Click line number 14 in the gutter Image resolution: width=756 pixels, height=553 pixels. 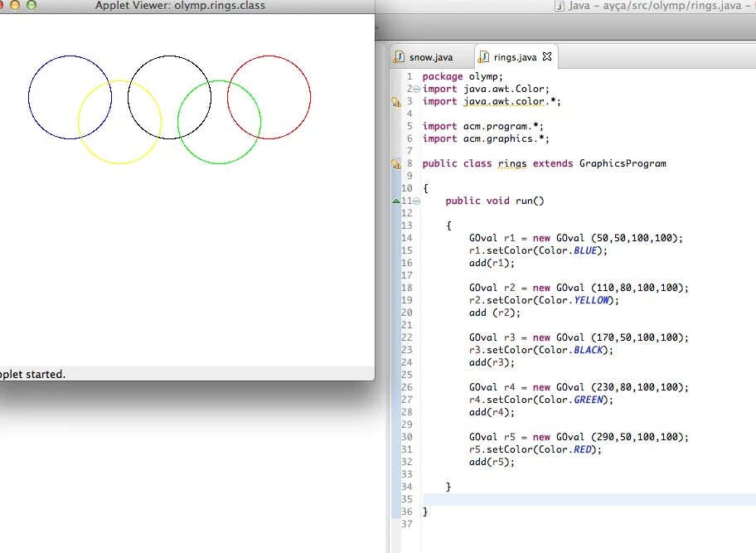click(407, 238)
